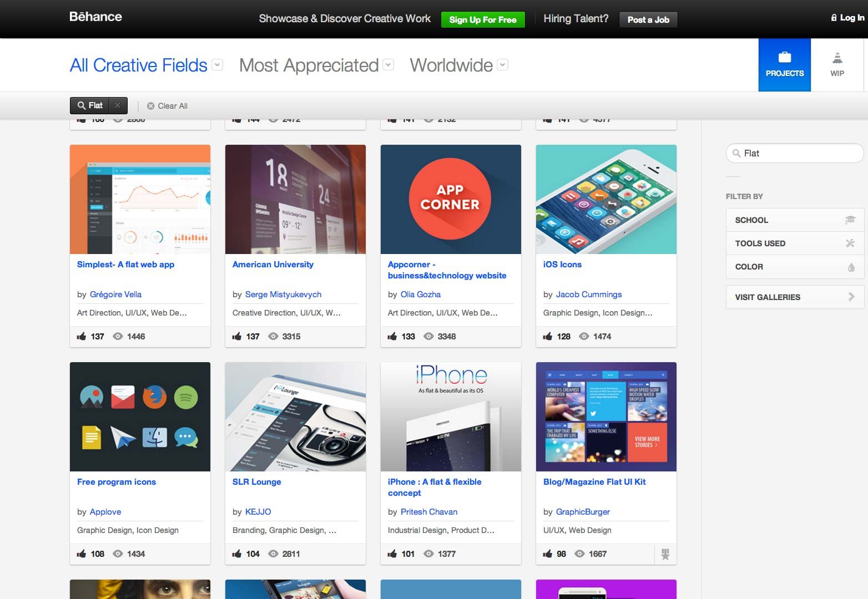Switch to the WIP tab
The height and width of the screenshot is (599, 868).
click(837, 65)
